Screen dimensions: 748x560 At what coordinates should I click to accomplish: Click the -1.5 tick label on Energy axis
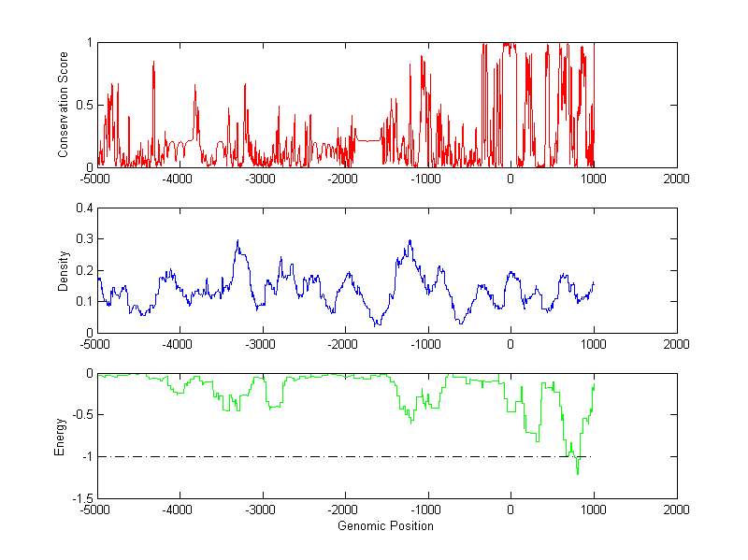tap(80, 498)
